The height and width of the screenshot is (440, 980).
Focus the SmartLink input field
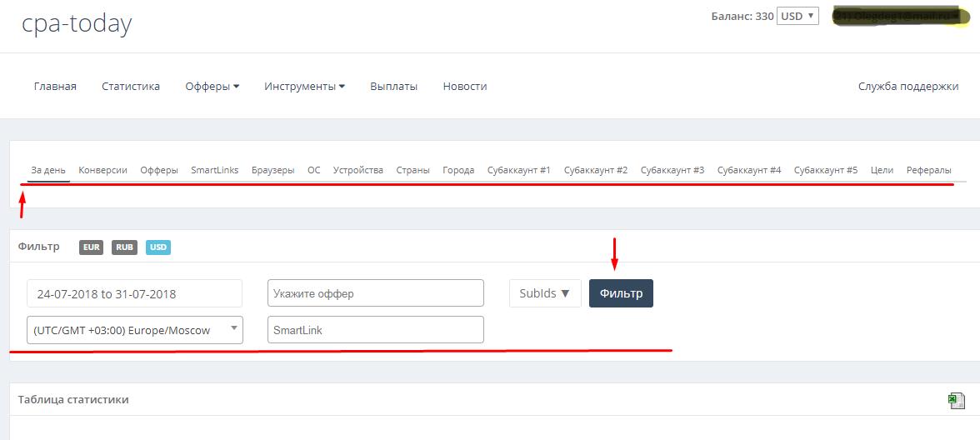375,330
